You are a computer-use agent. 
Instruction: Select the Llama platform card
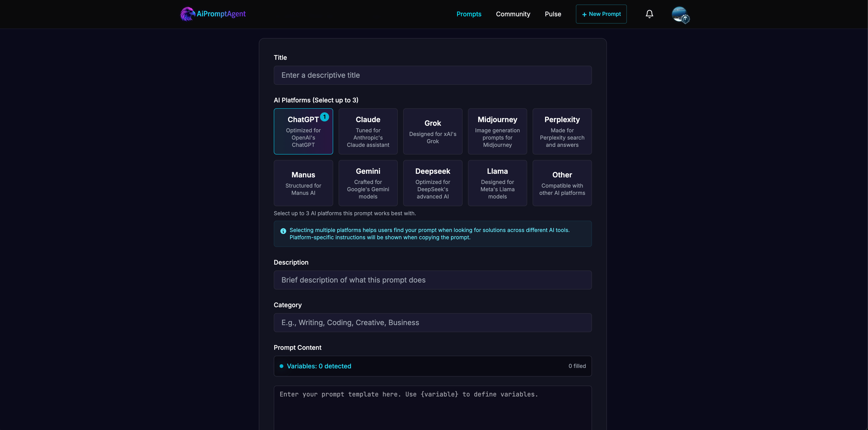point(497,183)
